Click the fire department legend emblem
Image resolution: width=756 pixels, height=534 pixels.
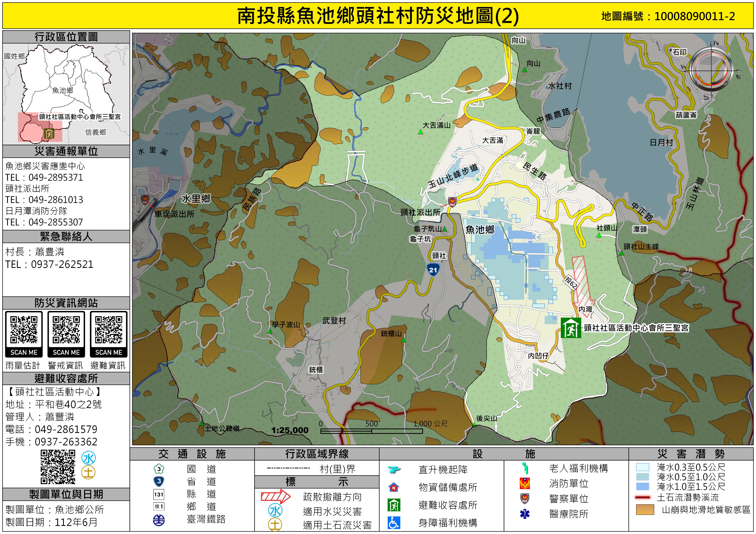[x=525, y=483]
